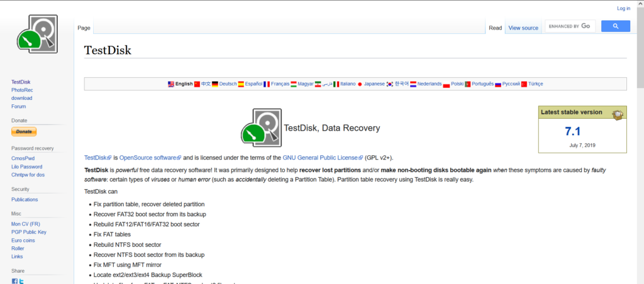644x284 pixels.
Task: Click the Portuguese flag icon
Action: click(x=468, y=84)
